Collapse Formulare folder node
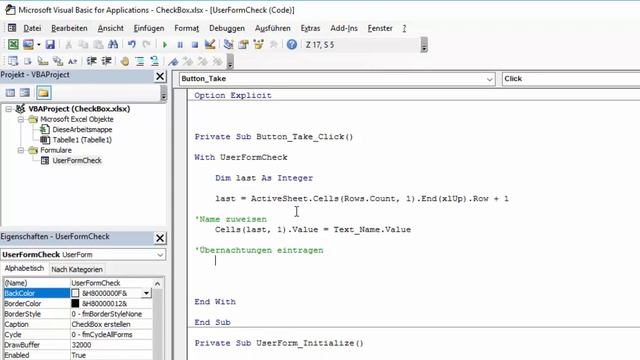 point(20,150)
